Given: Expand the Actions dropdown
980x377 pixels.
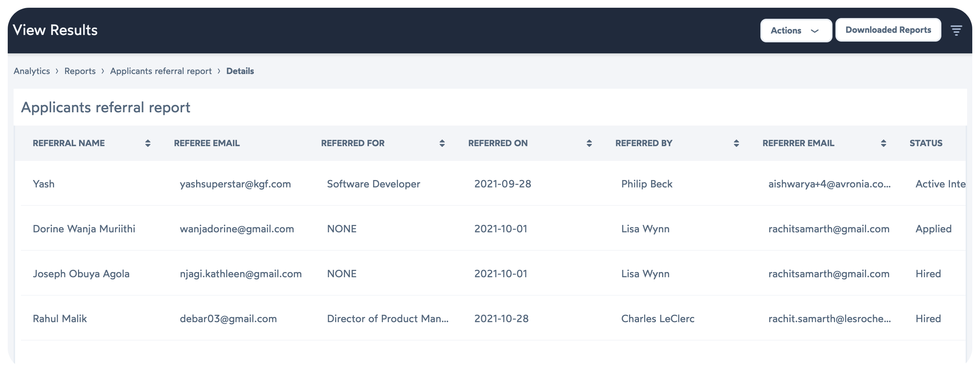Looking at the screenshot, I should 796,30.
